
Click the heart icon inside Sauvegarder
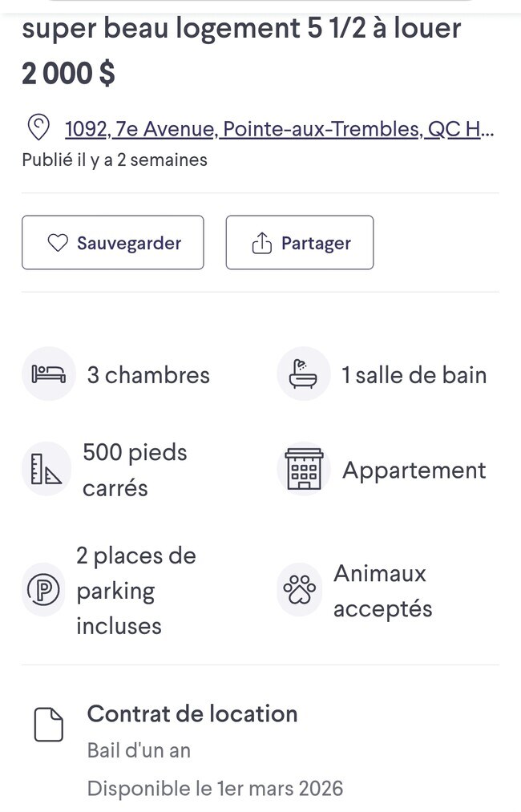(x=58, y=242)
